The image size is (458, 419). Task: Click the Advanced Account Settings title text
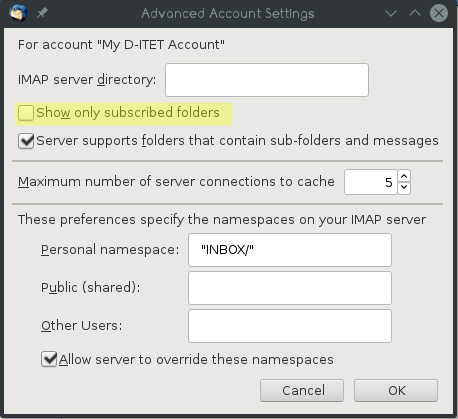click(x=228, y=13)
